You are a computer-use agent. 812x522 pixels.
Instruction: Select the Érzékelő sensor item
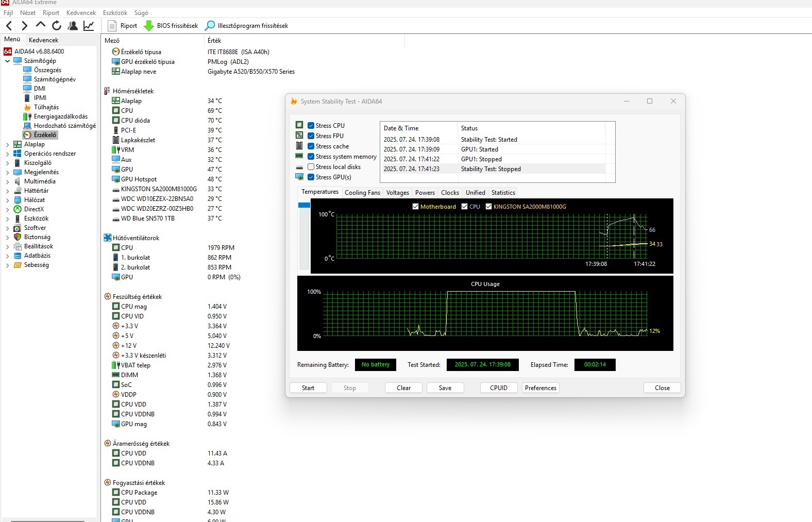(40, 135)
